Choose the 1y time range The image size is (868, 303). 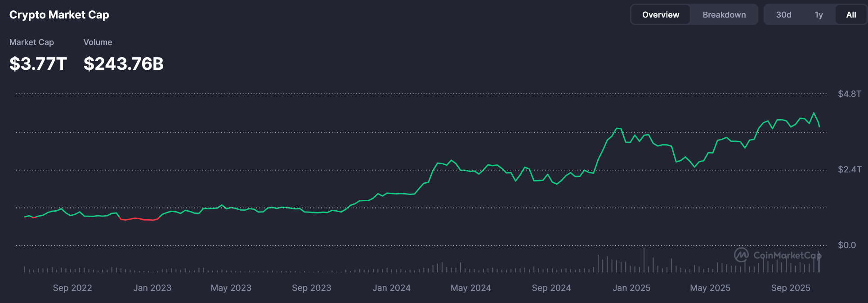pos(819,15)
